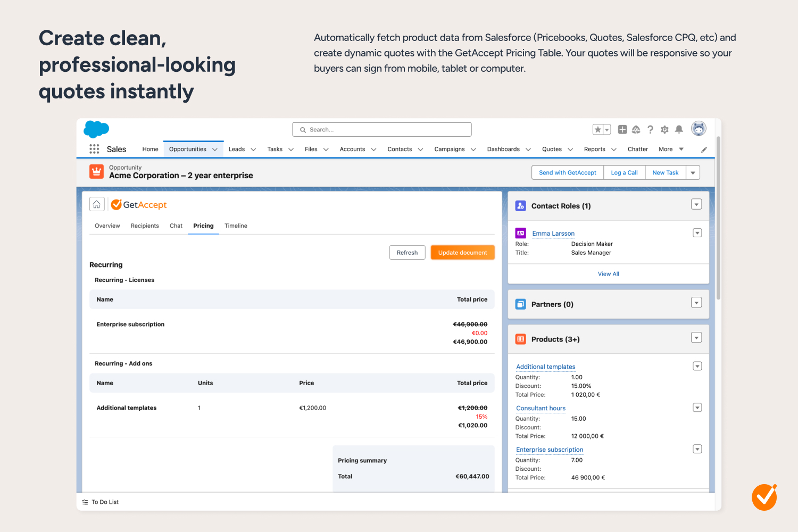Click into the Search field
The width and height of the screenshot is (798, 532).
pyautogui.click(x=381, y=130)
